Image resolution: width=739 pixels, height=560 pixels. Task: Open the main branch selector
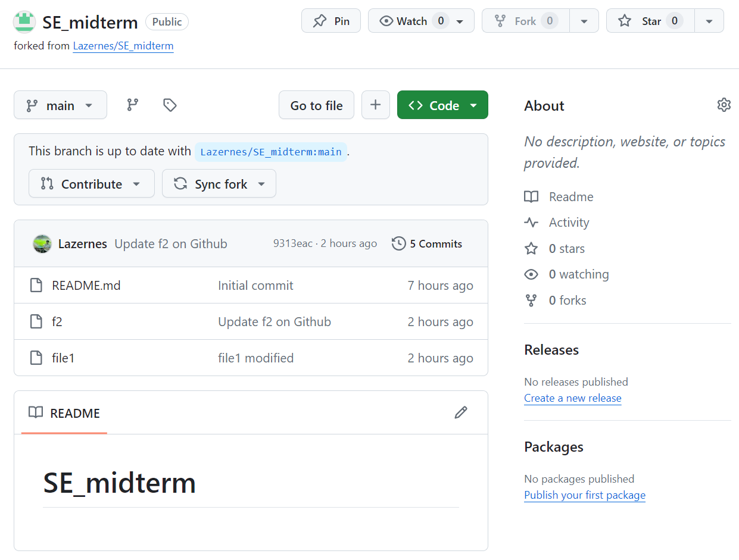tap(60, 105)
